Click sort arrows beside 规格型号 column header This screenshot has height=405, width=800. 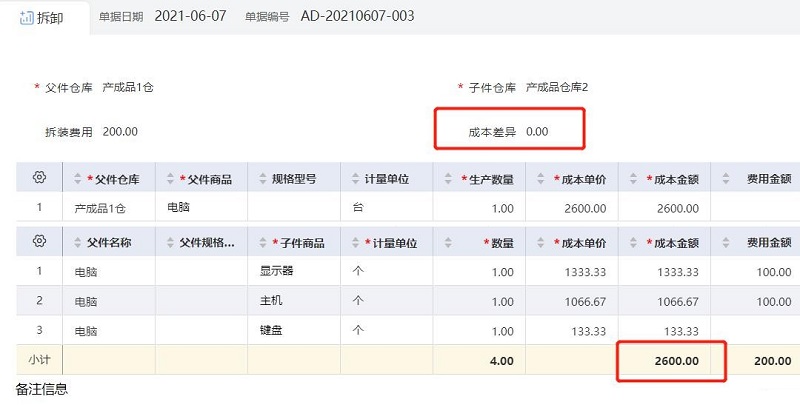[x=261, y=179]
